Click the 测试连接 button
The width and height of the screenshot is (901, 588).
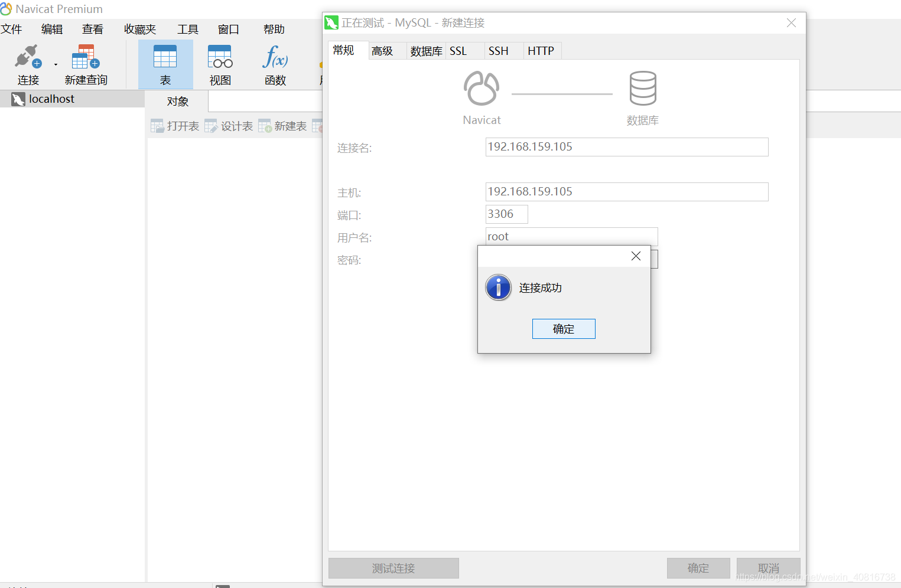coord(393,568)
